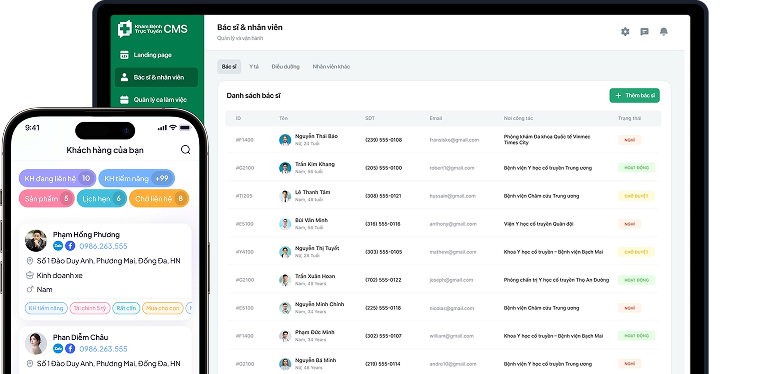Click the Thêm bác sĩ button
This screenshot has height=374, width=781.
point(635,96)
